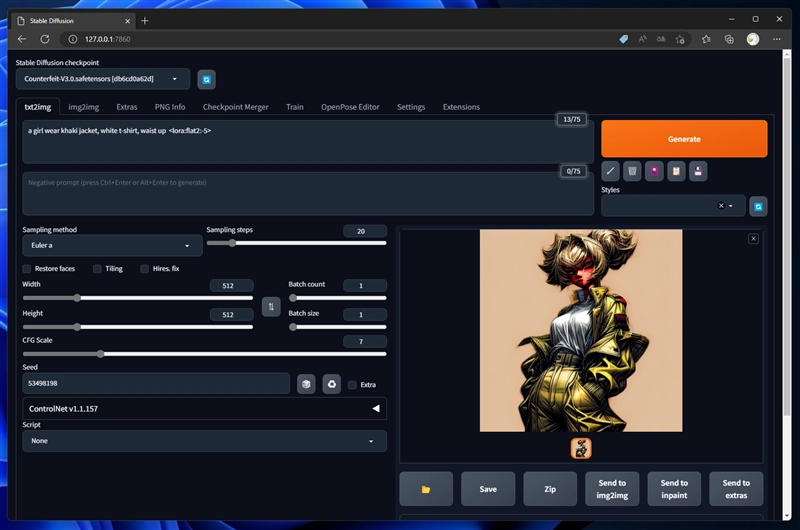
Task: Adjust the CFG Scale slider
Action: coord(204,354)
